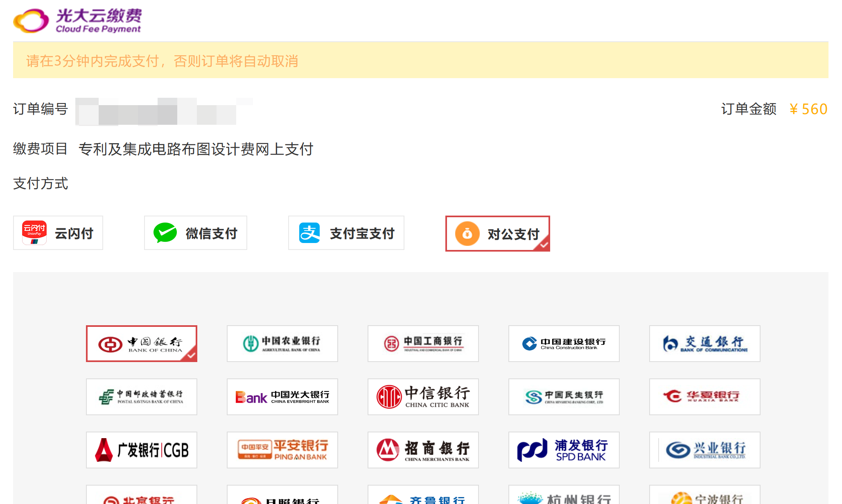
Task: Choose China Construction Bank 中国建设银行
Action: pyautogui.click(x=564, y=344)
